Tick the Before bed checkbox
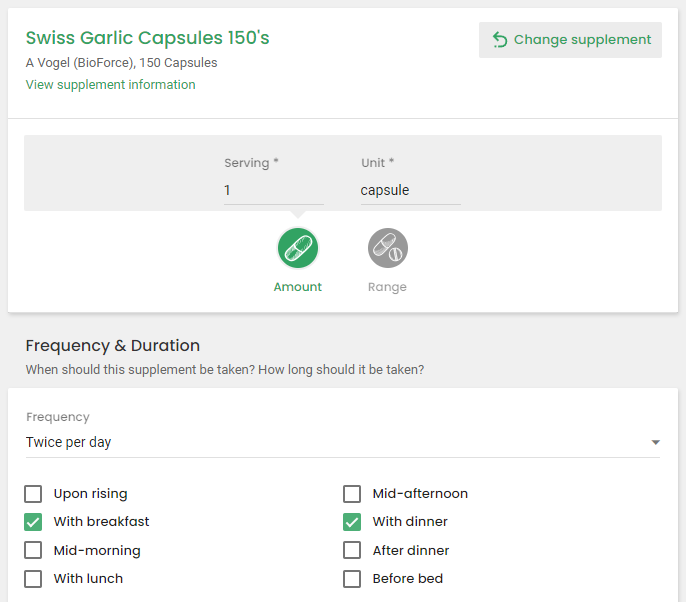The height and width of the screenshot is (602, 686). pos(352,579)
